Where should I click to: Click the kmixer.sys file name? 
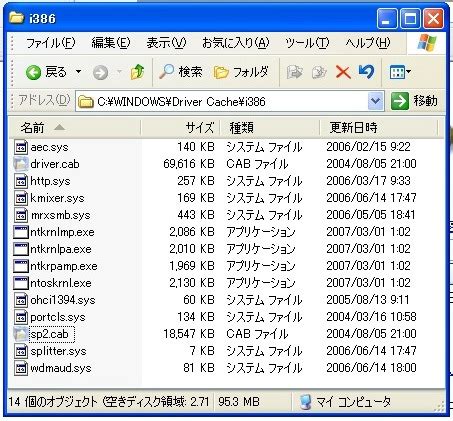57,198
